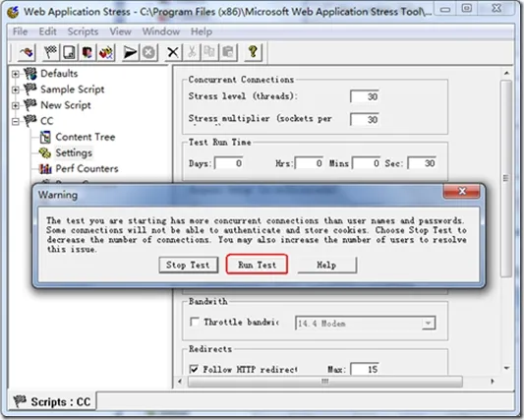Click the Content Tree node icon
Screen dimensions: 524x420
click(x=45, y=137)
